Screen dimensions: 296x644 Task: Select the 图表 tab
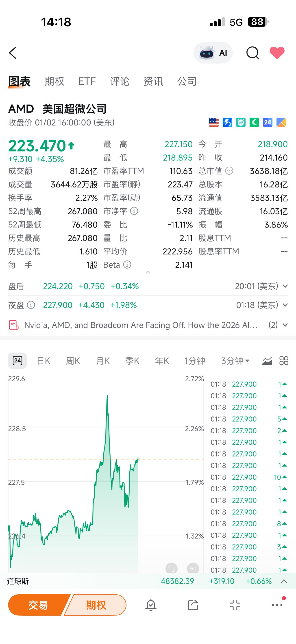[x=19, y=82]
